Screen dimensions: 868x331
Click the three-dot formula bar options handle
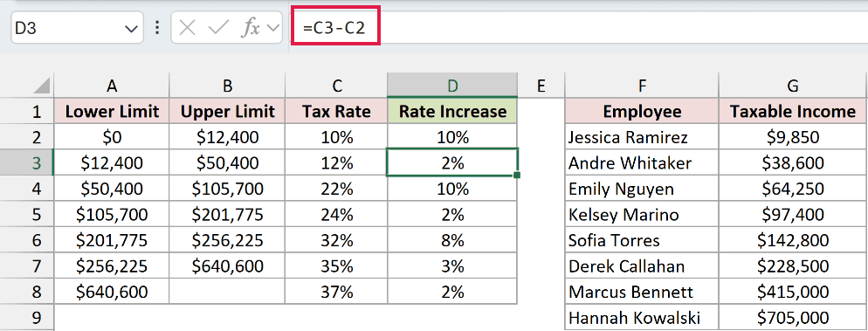[157, 28]
